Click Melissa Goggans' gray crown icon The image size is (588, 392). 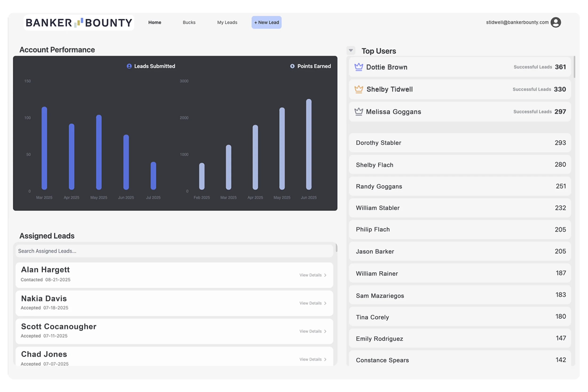point(358,111)
